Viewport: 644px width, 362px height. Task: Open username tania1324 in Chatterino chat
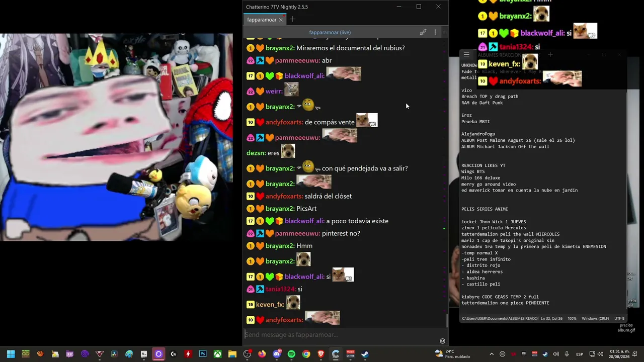[x=281, y=290]
